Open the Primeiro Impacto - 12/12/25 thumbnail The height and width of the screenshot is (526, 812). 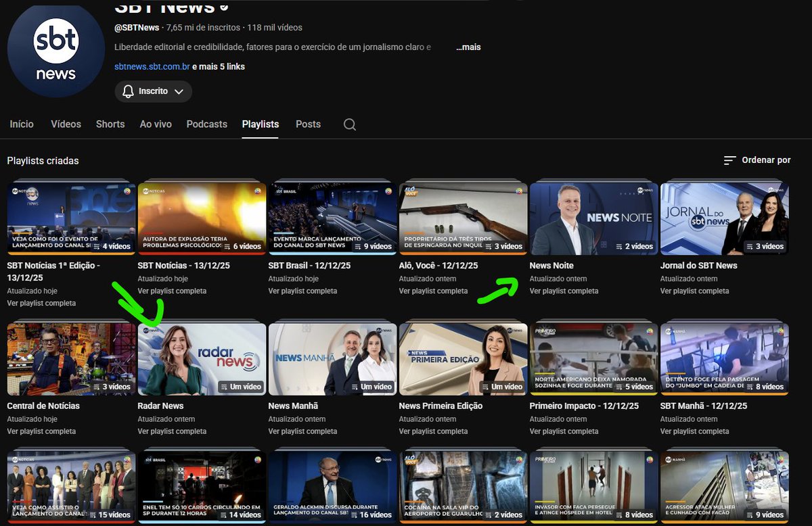(593, 359)
